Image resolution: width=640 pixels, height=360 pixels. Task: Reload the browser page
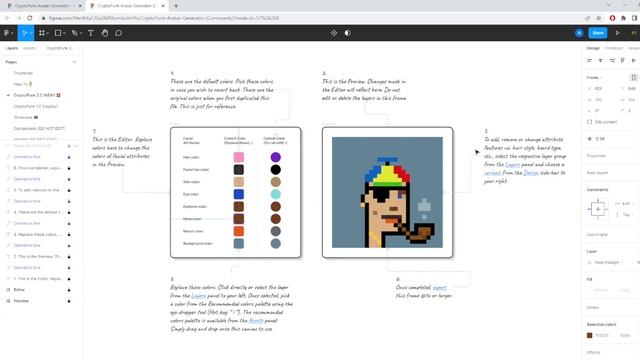[x=29, y=18]
